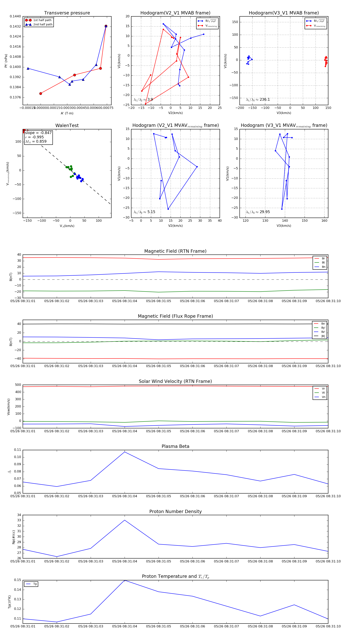Click the 'Hodogram (V2_V1 MVAV remaining frame)' title

click(x=175, y=125)
